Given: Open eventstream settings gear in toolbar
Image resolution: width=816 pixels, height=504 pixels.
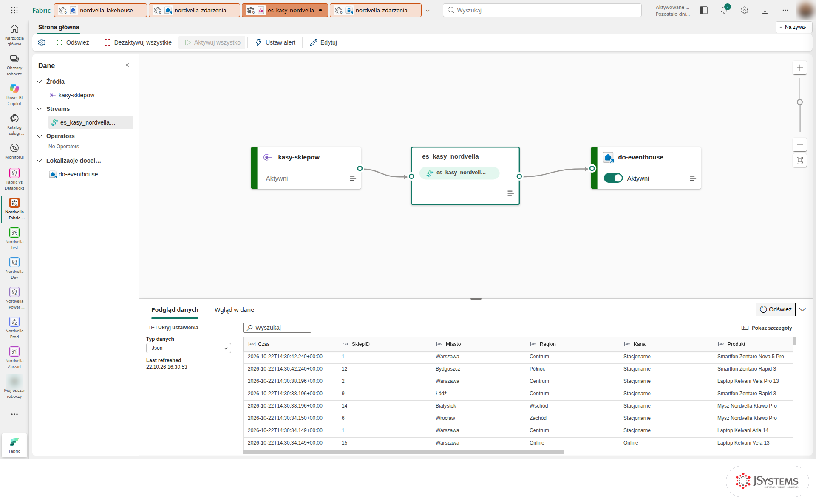Looking at the screenshot, I should (x=42, y=42).
